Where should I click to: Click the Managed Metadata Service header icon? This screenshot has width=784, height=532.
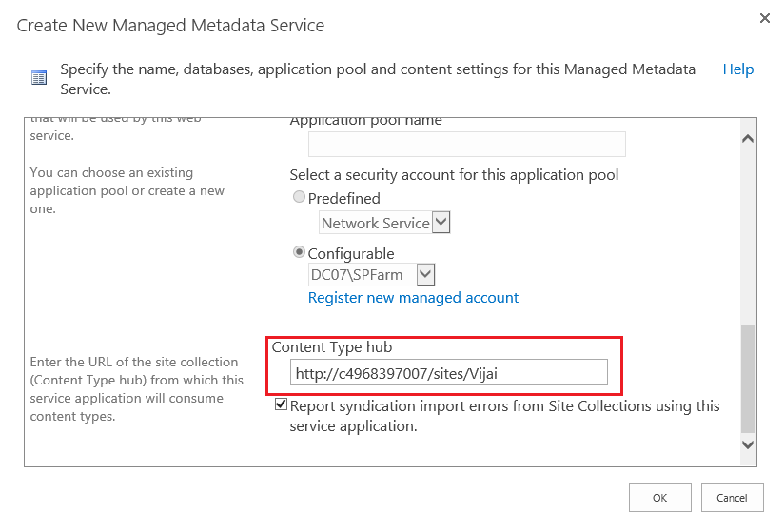(39, 78)
